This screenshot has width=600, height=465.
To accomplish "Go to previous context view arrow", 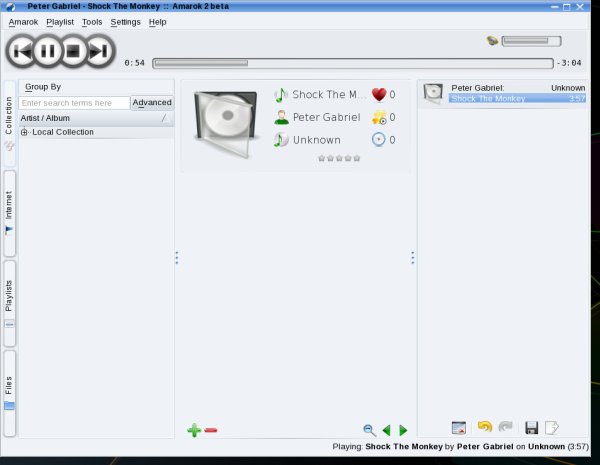I will click(386, 430).
